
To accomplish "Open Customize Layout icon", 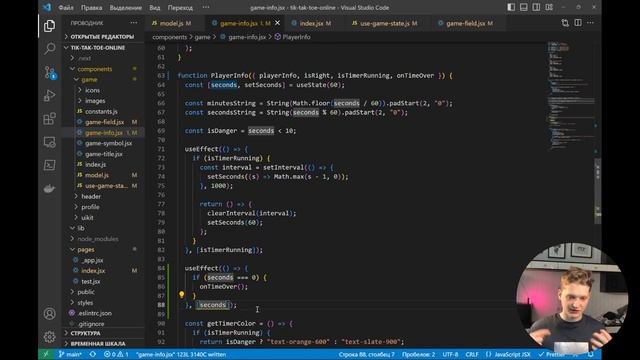I will 549,7.
